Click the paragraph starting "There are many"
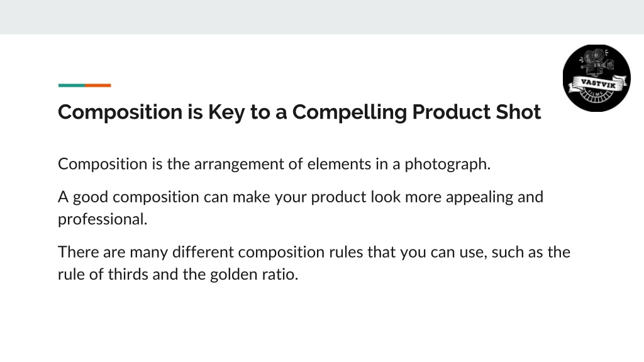Viewport: 644px width, 362px height. (x=314, y=263)
